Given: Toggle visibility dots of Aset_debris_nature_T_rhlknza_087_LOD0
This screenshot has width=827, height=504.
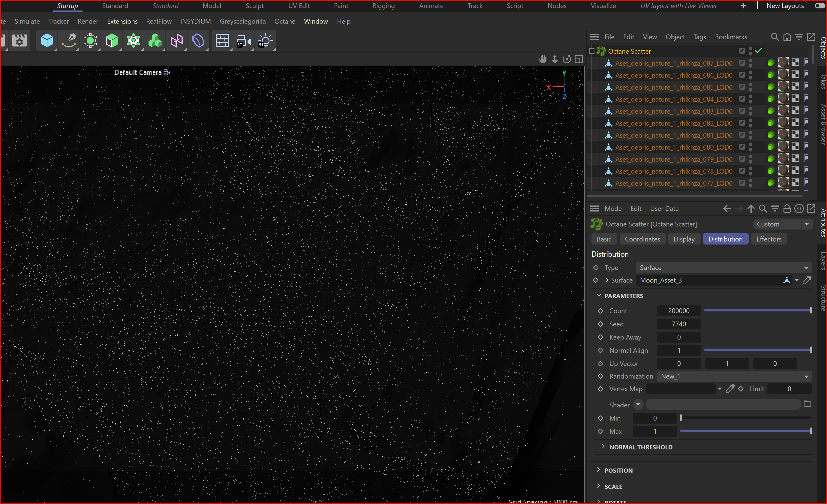Looking at the screenshot, I should point(750,63).
